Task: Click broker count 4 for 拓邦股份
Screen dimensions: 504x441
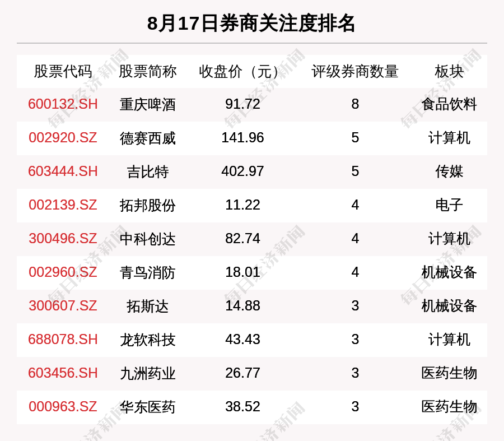Action: click(x=355, y=205)
